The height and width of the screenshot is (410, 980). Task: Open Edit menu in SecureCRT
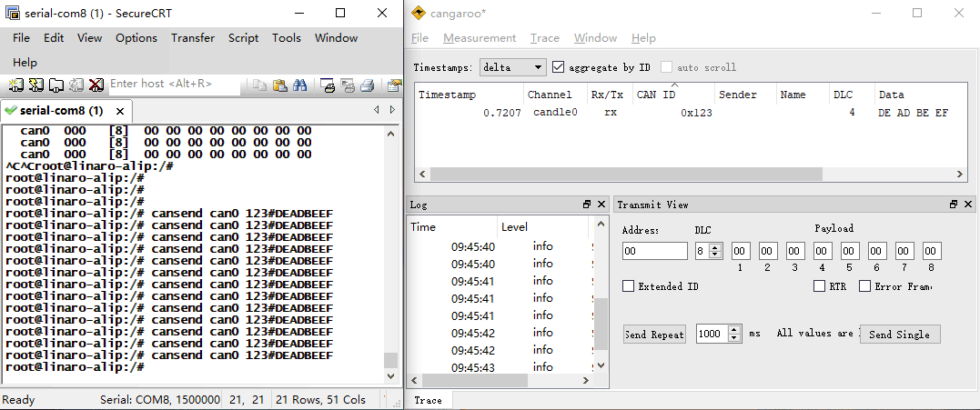(54, 38)
